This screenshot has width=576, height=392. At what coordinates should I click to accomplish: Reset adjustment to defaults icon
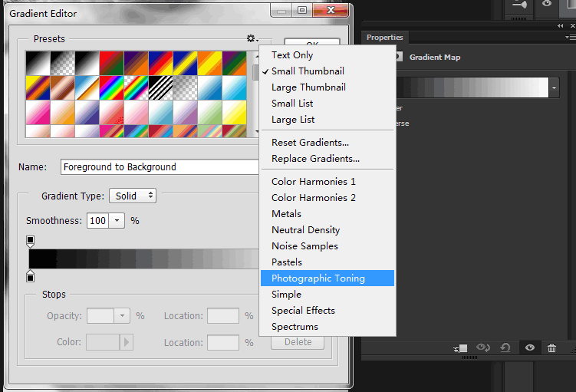click(505, 348)
